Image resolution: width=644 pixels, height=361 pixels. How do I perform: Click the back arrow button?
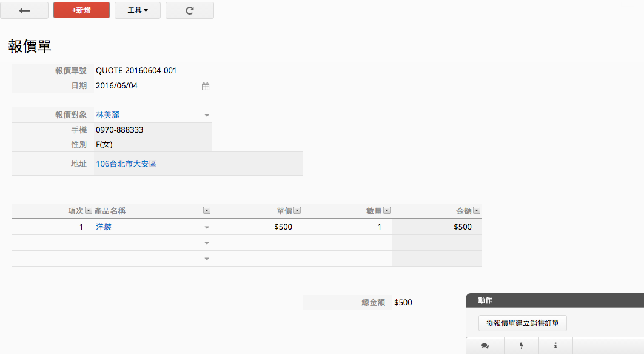tap(24, 10)
